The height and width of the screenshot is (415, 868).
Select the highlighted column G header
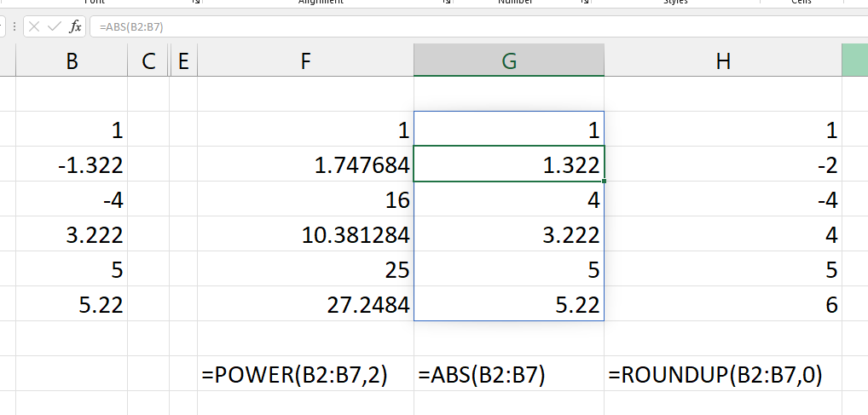(509, 60)
